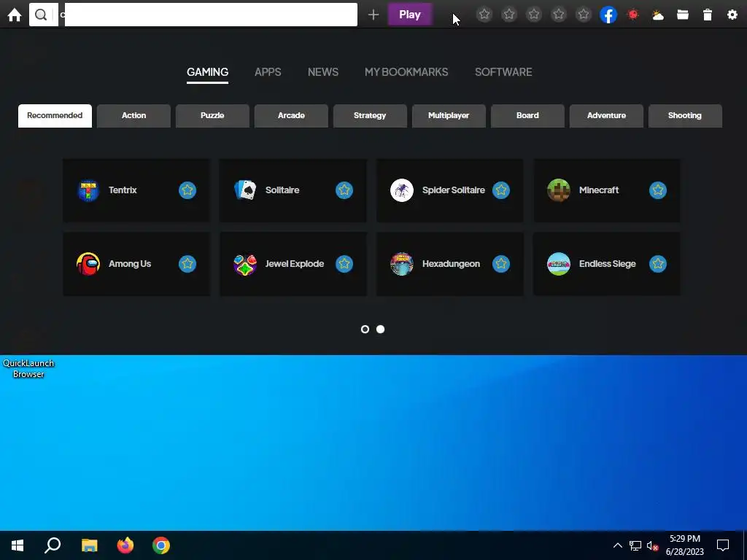This screenshot has height=560, width=747.
Task: Open the NEWS tab
Action: [323, 72]
